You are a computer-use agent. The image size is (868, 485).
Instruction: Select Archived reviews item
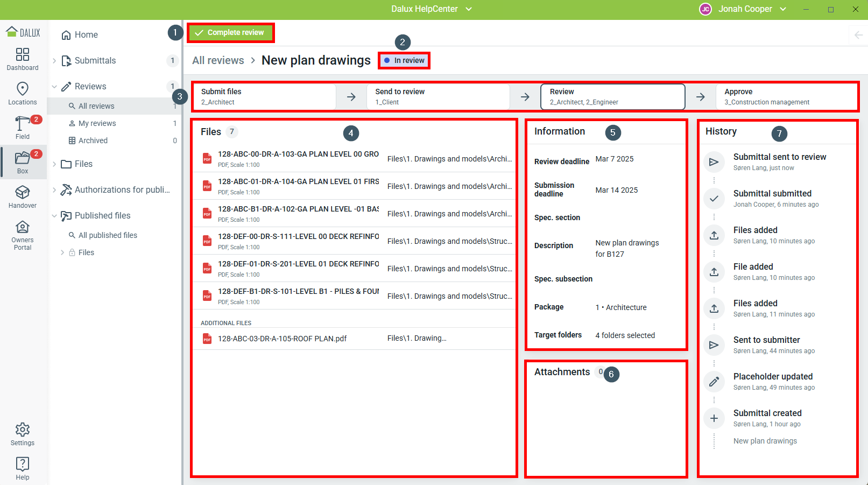click(93, 140)
